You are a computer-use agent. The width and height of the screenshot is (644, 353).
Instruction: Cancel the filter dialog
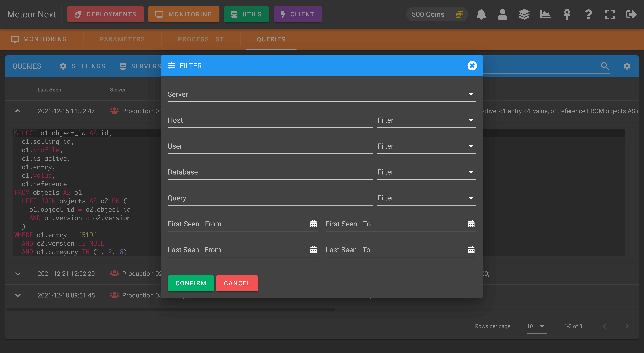(237, 283)
